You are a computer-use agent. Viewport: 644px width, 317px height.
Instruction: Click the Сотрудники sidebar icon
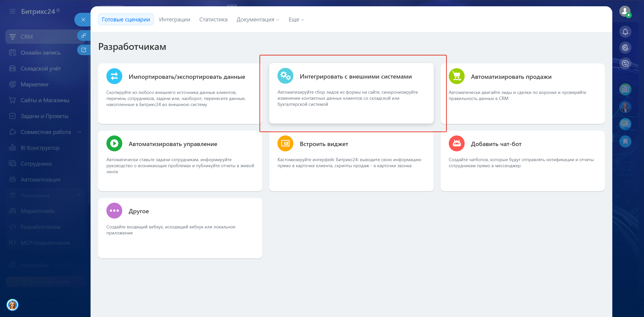(x=12, y=164)
